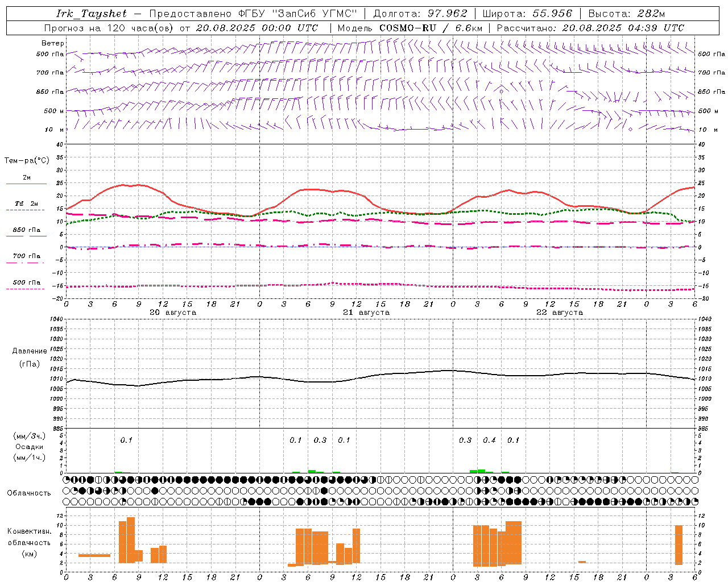Click the forecast start 20.08.2025 00:00 UTC
728x582 pixels.
257,28
